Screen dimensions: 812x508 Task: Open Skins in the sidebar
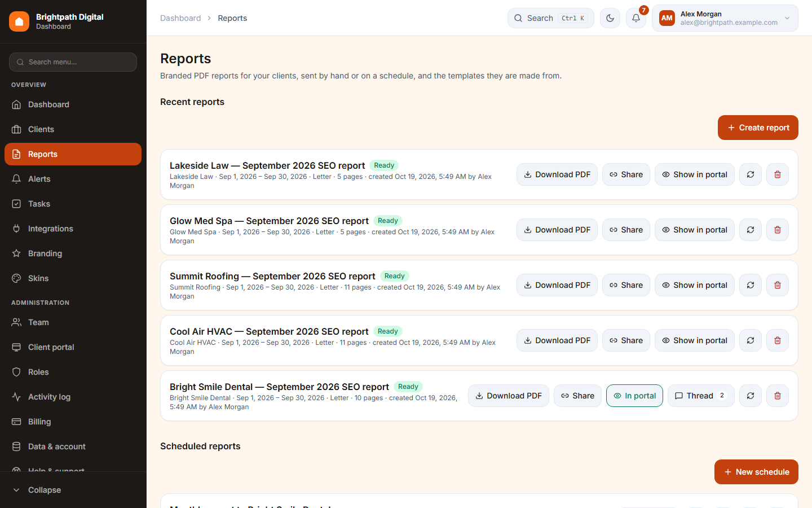[x=73, y=278]
